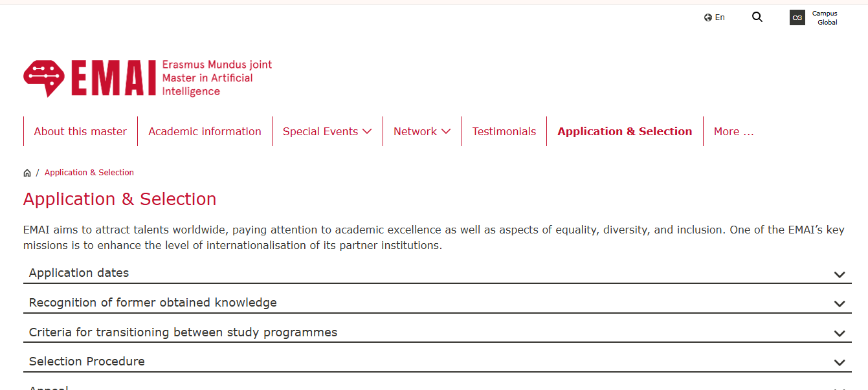Open the Network dropdown menu

click(x=422, y=131)
